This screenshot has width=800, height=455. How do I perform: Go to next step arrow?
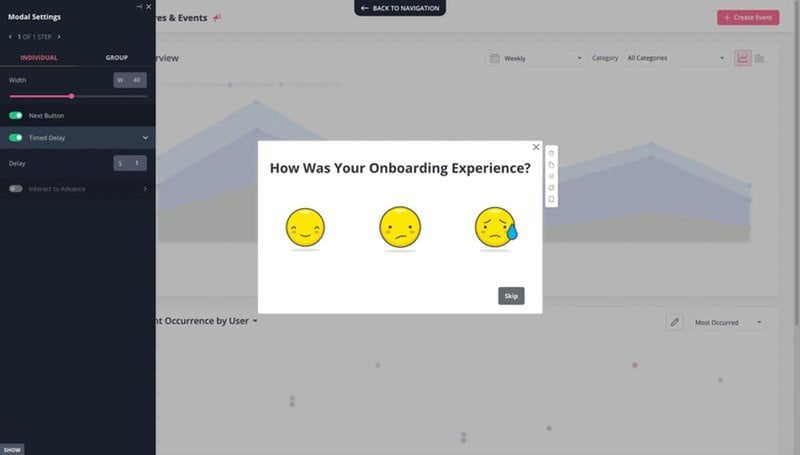point(59,37)
